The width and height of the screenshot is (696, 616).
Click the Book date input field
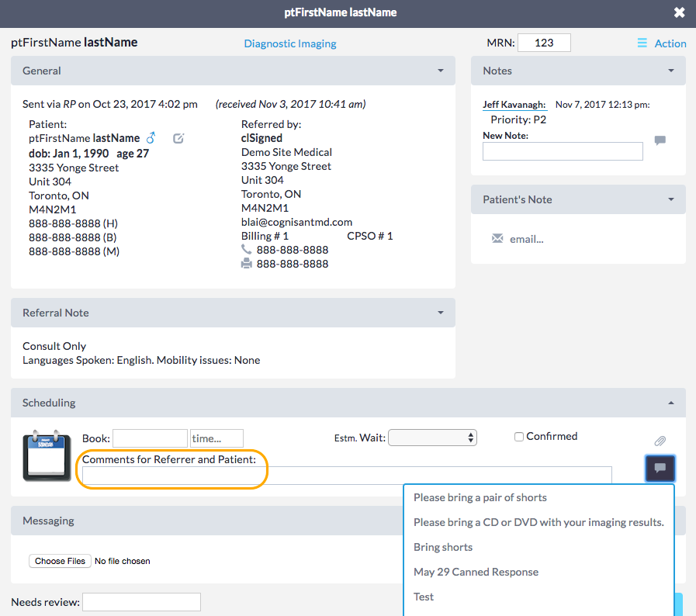point(150,438)
